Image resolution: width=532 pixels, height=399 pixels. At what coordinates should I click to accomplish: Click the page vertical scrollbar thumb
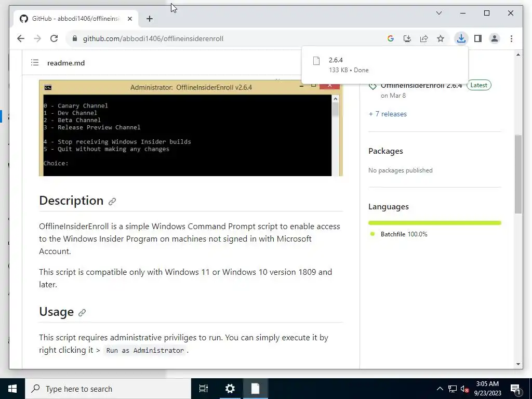tap(518, 174)
